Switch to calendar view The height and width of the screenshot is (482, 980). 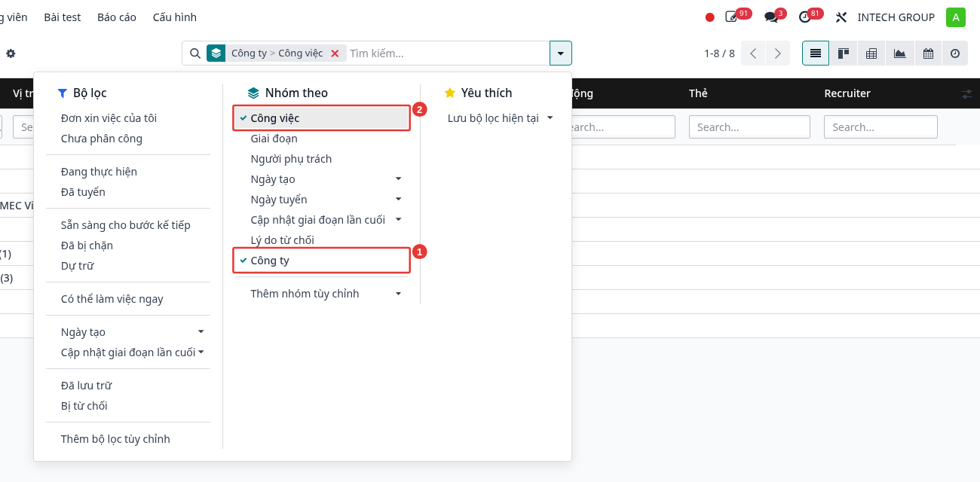pos(928,53)
